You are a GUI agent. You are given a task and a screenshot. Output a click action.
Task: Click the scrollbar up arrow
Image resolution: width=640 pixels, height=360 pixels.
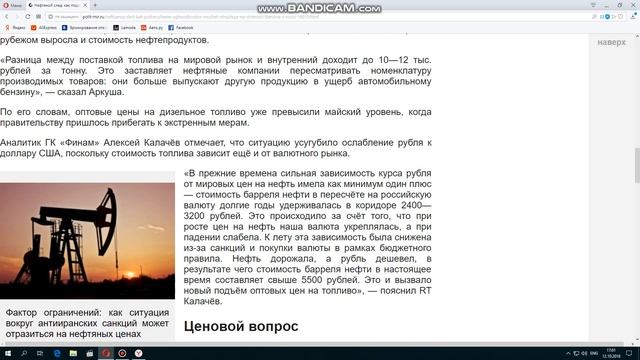click(x=637, y=37)
